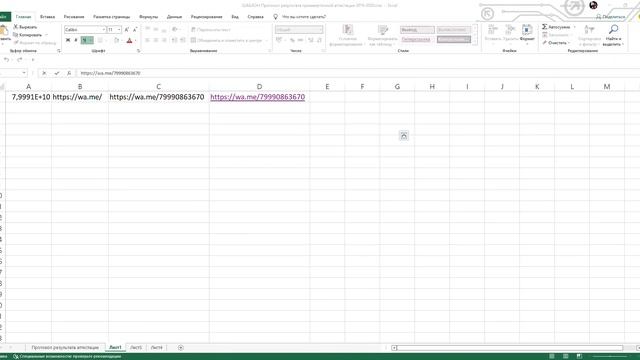Viewport: 640px width, 360px height.
Task: Select cell A1 showing 7,9991E+10
Action: point(29,97)
